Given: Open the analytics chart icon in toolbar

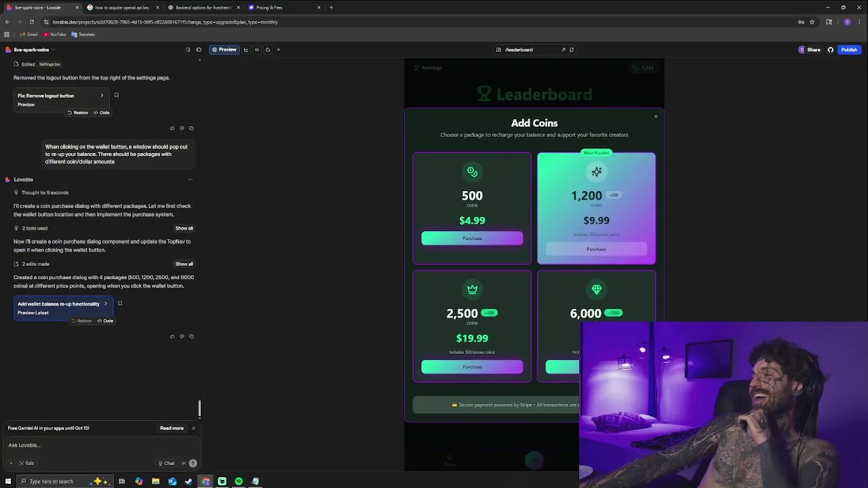Looking at the screenshot, I should pos(246,49).
